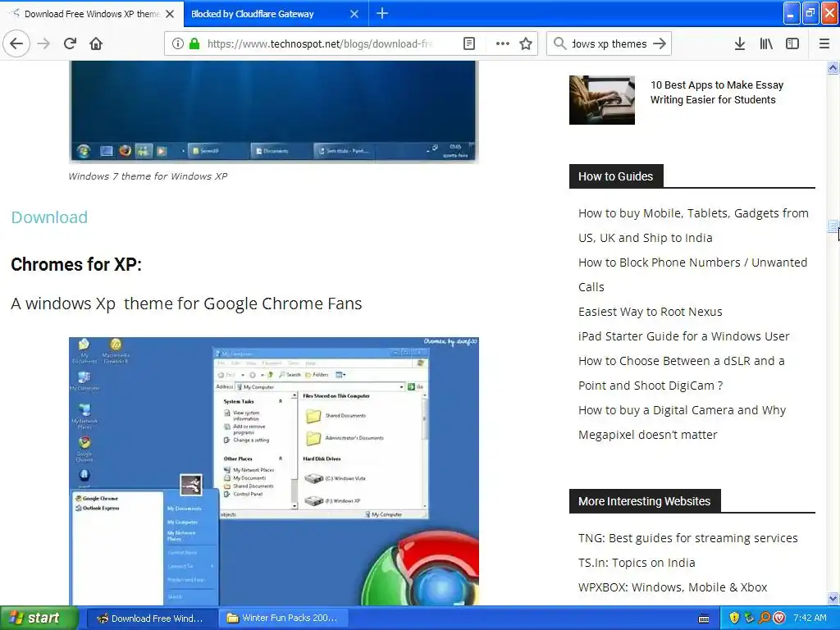Screen dimensions: 840x630
Task: Open the Windows XP start menu
Action: (39, 619)
